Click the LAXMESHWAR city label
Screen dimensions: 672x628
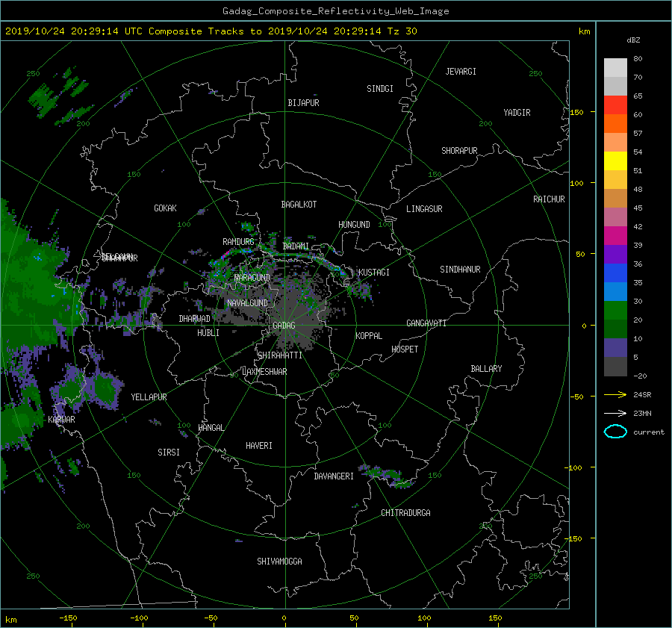pos(264,372)
